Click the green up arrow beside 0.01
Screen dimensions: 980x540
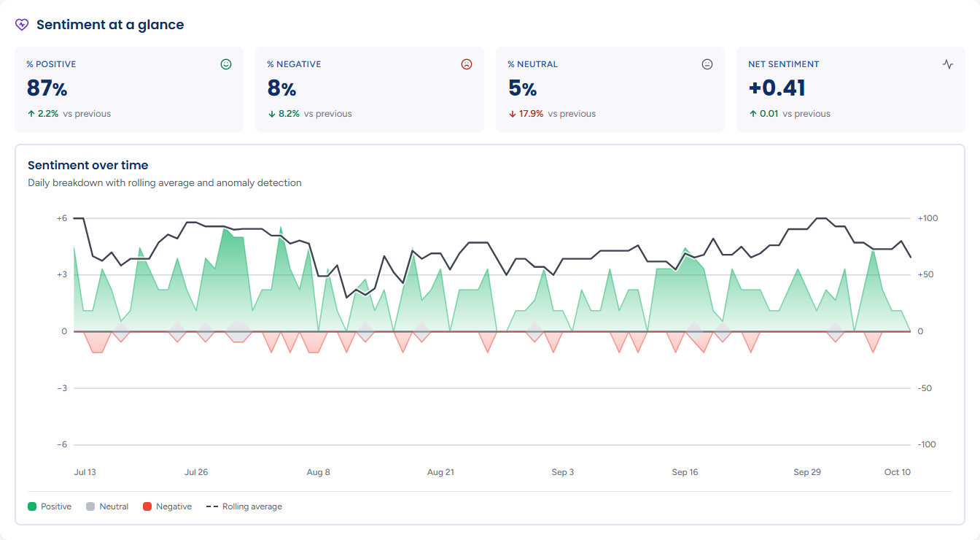[x=752, y=114]
